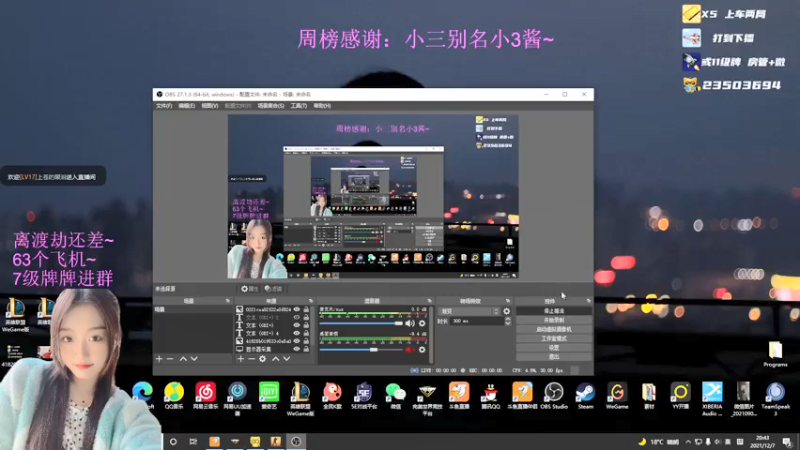Click the 退出 exit button

(x=554, y=357)
